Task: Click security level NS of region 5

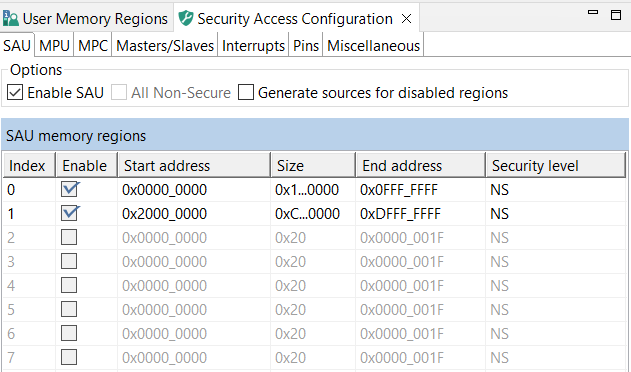Action: point(499,310)
